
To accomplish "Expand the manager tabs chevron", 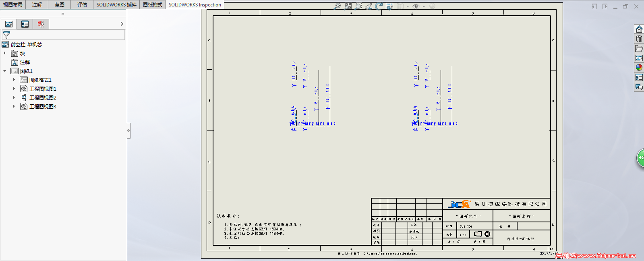I will pos(122,24).
